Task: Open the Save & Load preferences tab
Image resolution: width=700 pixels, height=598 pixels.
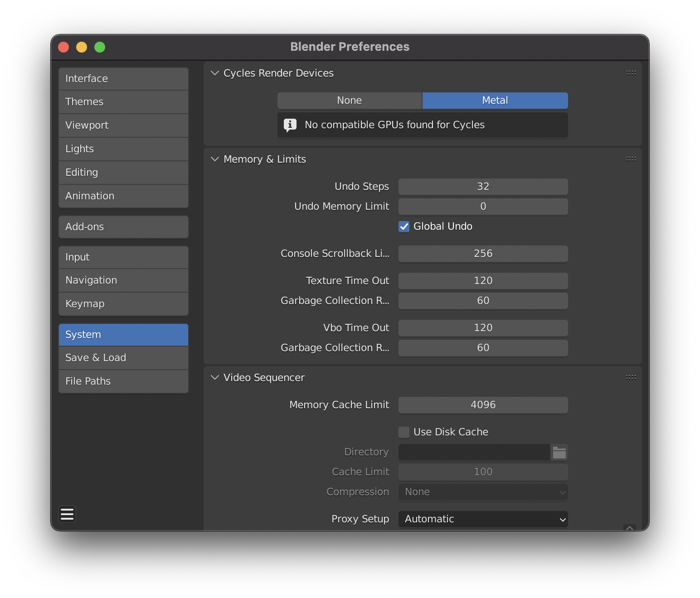Action: pos(123,358)
